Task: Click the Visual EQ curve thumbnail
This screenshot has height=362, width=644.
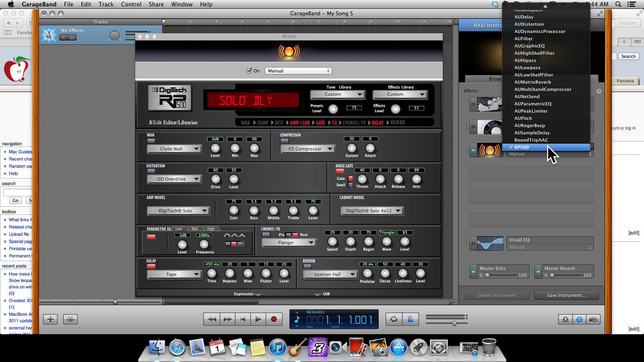Action: 490,243
